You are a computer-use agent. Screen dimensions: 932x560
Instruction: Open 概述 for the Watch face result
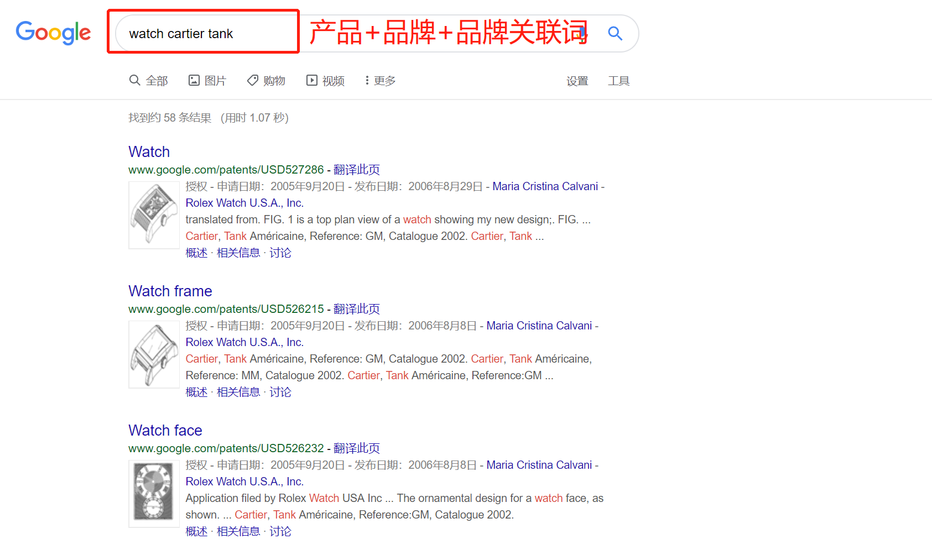pos(196,531)
